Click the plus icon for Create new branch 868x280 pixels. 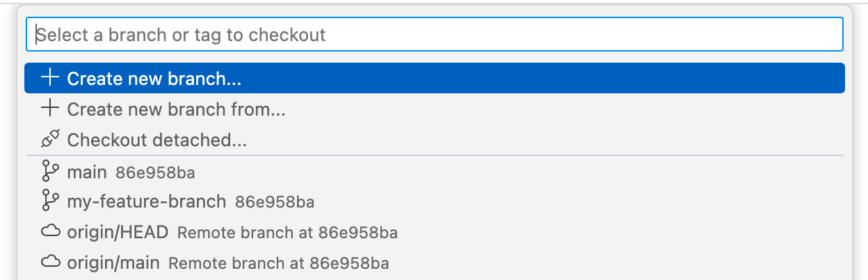click(x=49, y=78)
